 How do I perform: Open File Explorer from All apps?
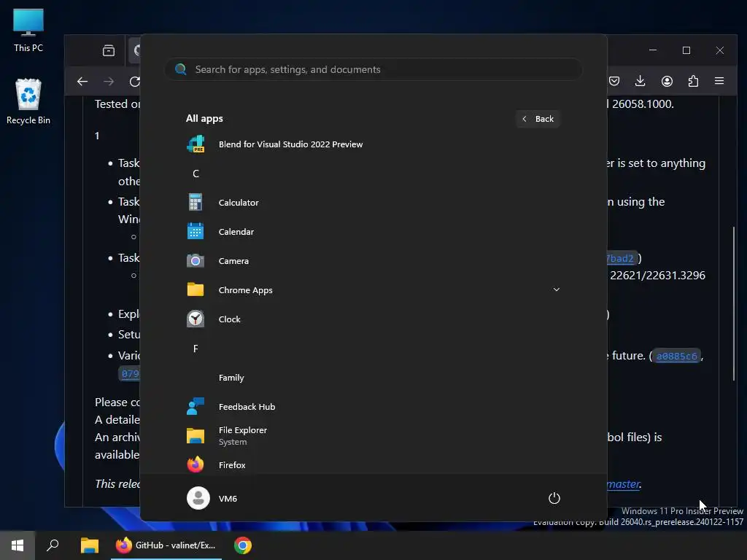[373, 435]
